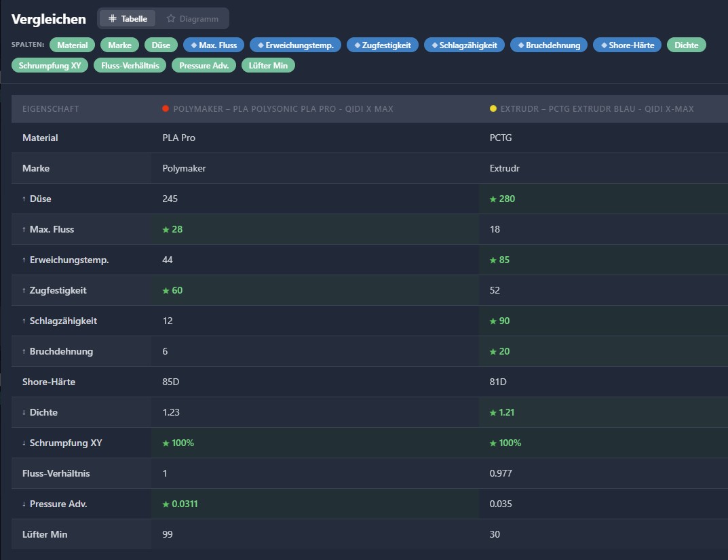Screen dimensions: 728x560
Task: Click the Shore-Härte value 85D
Action: [x=171, y=382]
